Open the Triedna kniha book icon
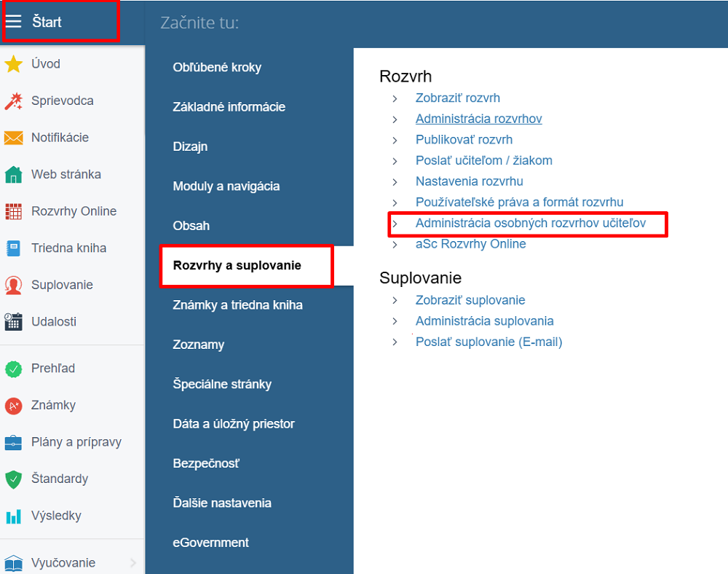 13,248
